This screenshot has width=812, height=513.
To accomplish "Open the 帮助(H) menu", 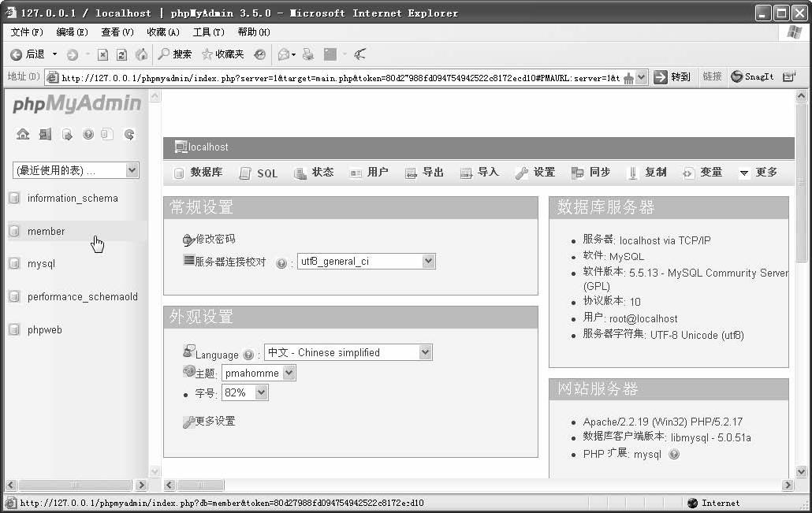I will pos(254,32).
